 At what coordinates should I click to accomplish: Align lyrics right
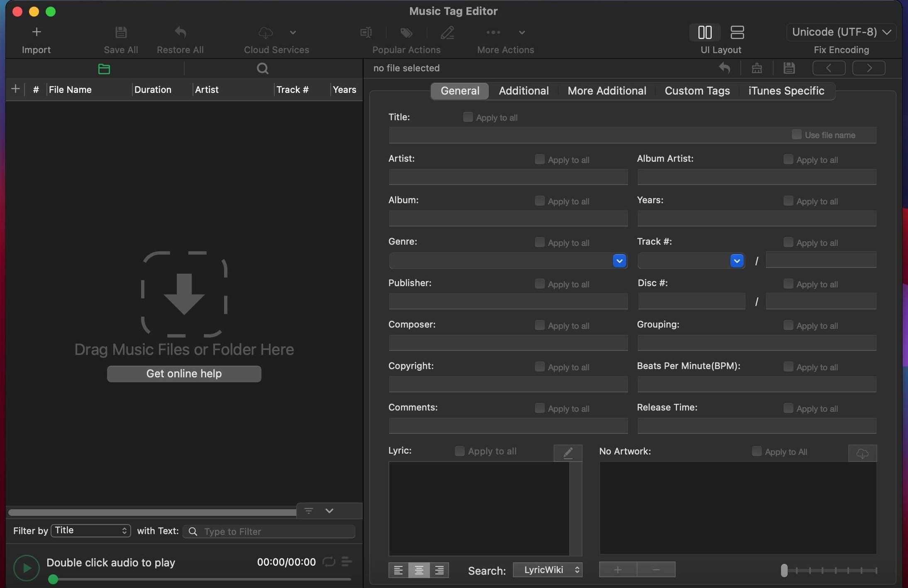coord(439,570)
